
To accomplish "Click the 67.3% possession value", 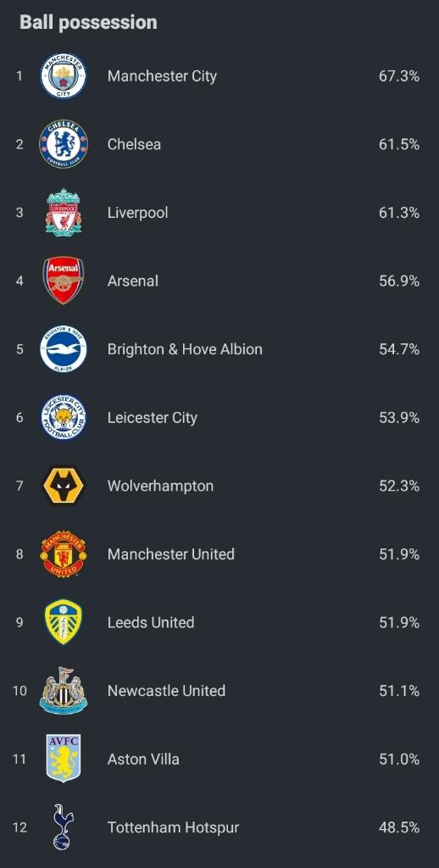I will point(399,75).
